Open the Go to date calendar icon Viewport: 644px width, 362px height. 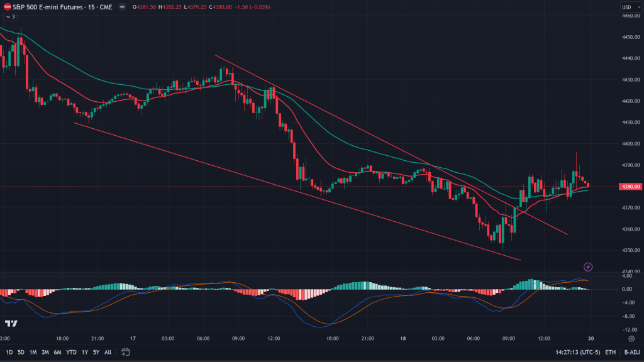tap(126, 352)
